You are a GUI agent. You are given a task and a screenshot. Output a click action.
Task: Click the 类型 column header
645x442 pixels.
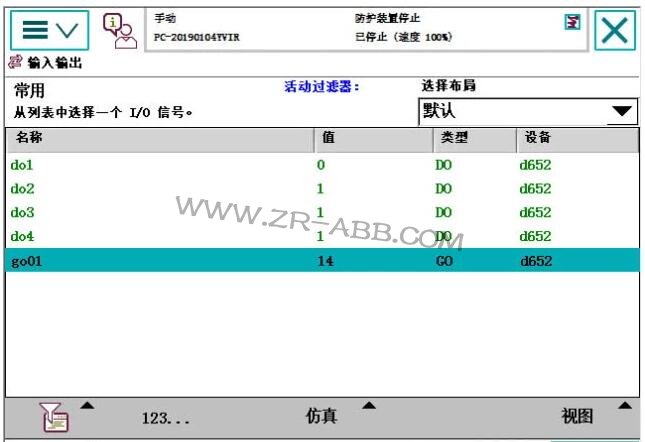[474, 138]
